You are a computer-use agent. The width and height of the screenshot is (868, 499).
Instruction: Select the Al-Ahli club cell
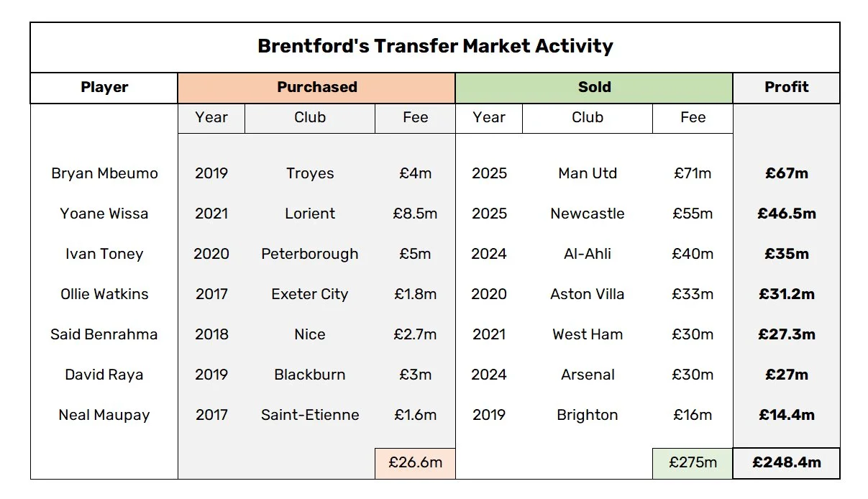click(x=588, y=254)
